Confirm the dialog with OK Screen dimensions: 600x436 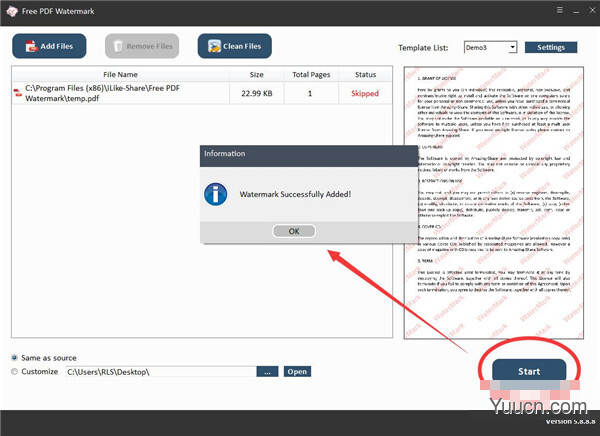coord(294,231)
